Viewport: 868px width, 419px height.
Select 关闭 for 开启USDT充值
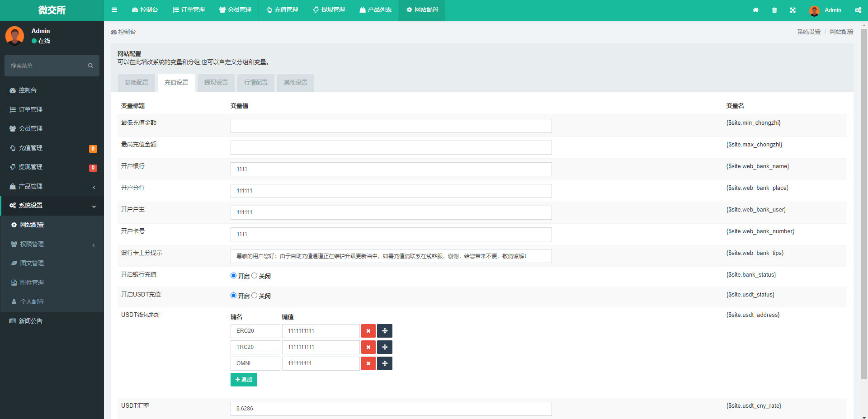coord(255,296)
